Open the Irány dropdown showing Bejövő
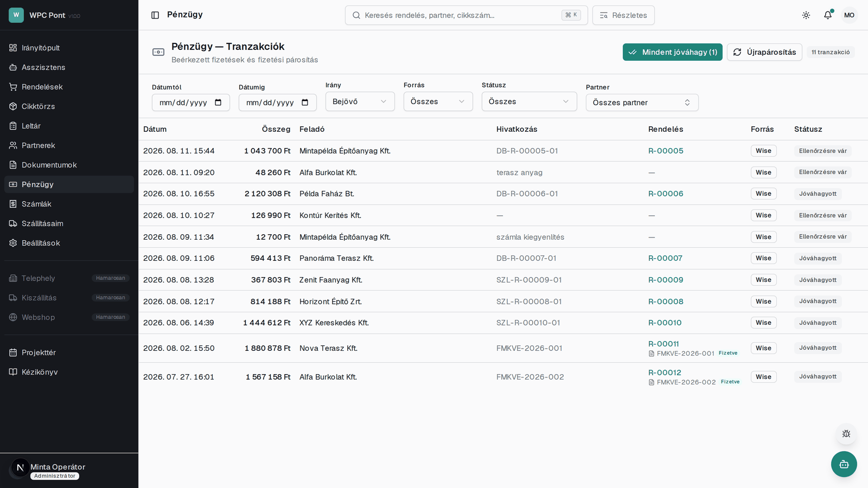The height and width of the screenshot is (488, 868). coord(360,101)
